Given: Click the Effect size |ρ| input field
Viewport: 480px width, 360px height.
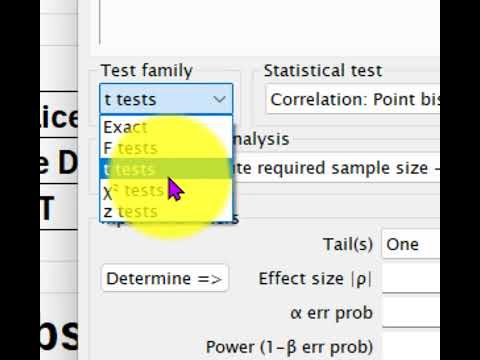Looking at the screenshot, I should (x=411, y=278).
